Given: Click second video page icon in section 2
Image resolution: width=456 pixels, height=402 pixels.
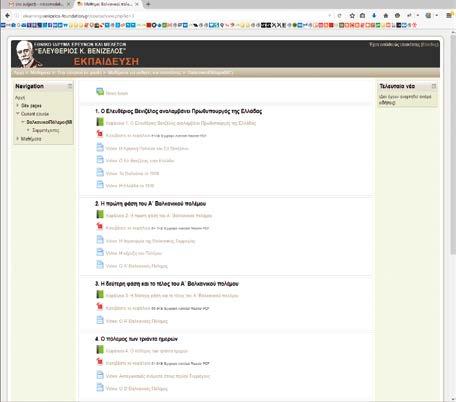Looking at the screenshot, I should pyautogui.click(x=100, y=252).
